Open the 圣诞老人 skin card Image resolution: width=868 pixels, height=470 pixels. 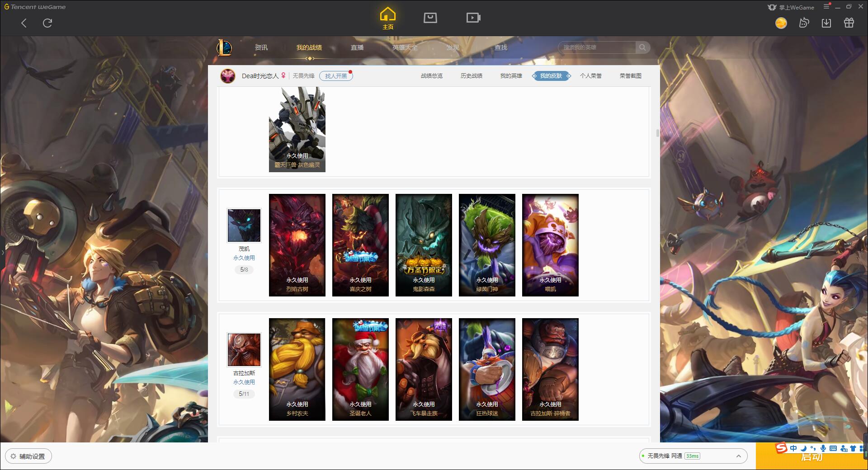[x=360, y=369]
